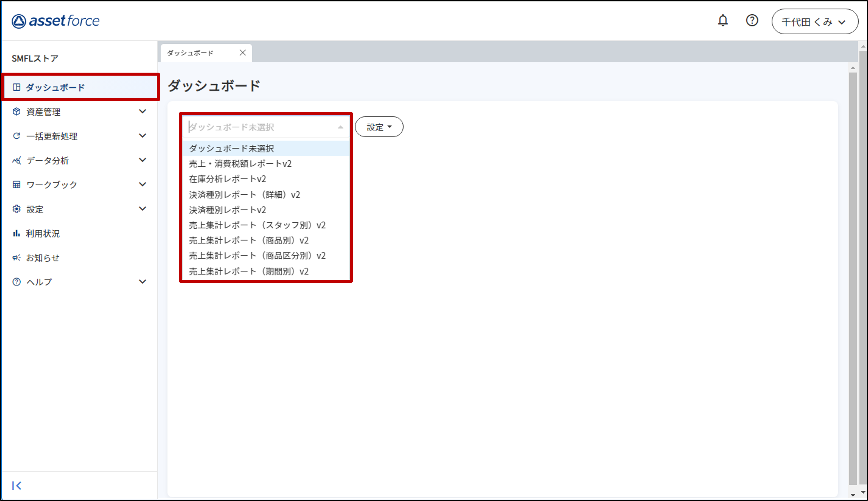868x501 pixels.
Task: Click the 資産管理 cube icon
Action: click(x=16, y=112)
